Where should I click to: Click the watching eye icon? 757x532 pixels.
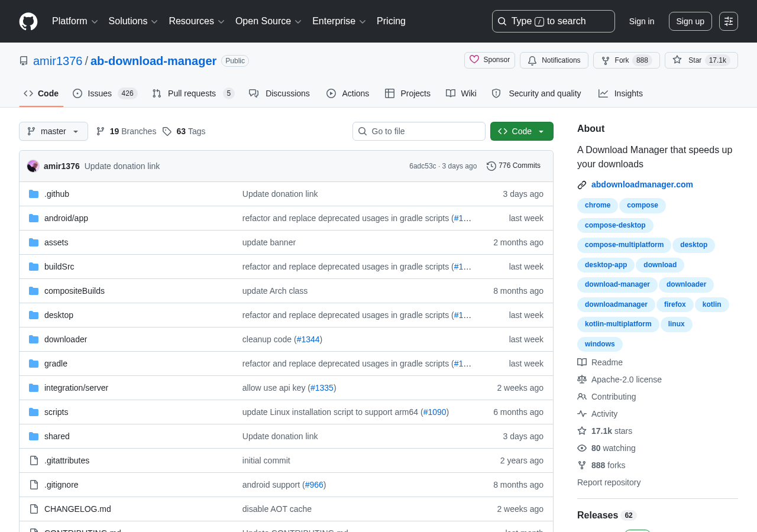[582, 448]
